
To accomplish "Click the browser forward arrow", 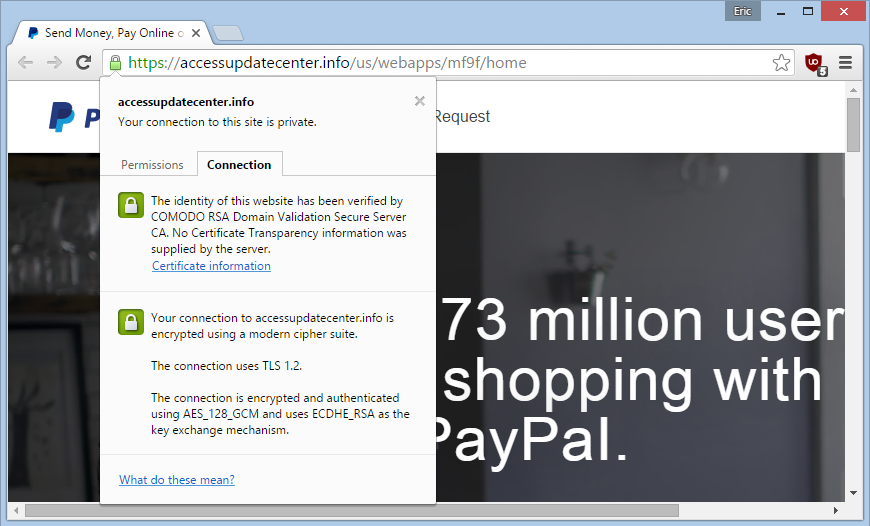I will (54, 63).
